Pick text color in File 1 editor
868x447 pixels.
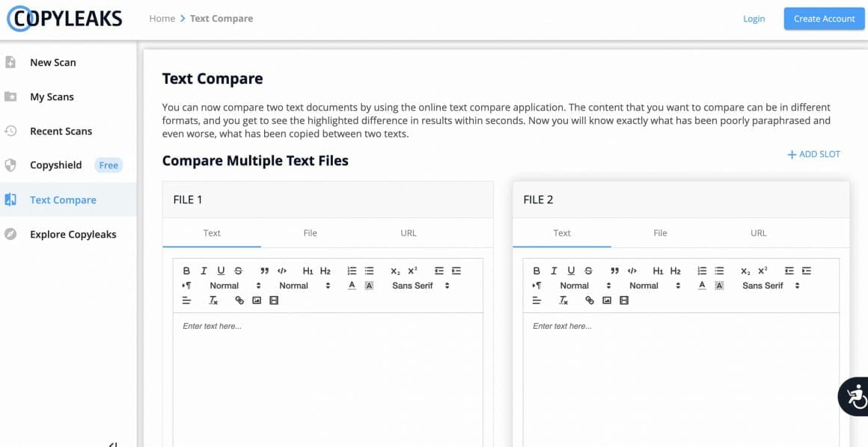(352, 286)
